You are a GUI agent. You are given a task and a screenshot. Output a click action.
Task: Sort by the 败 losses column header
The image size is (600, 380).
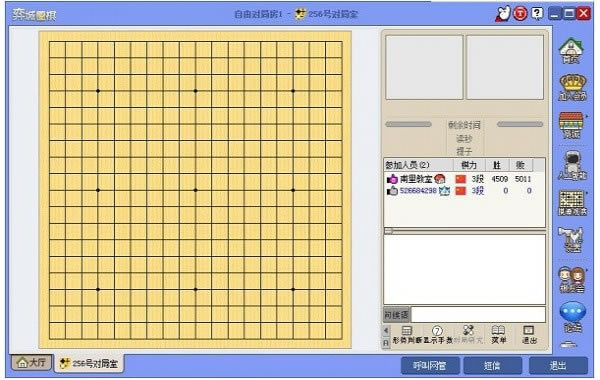click(520, 165)
